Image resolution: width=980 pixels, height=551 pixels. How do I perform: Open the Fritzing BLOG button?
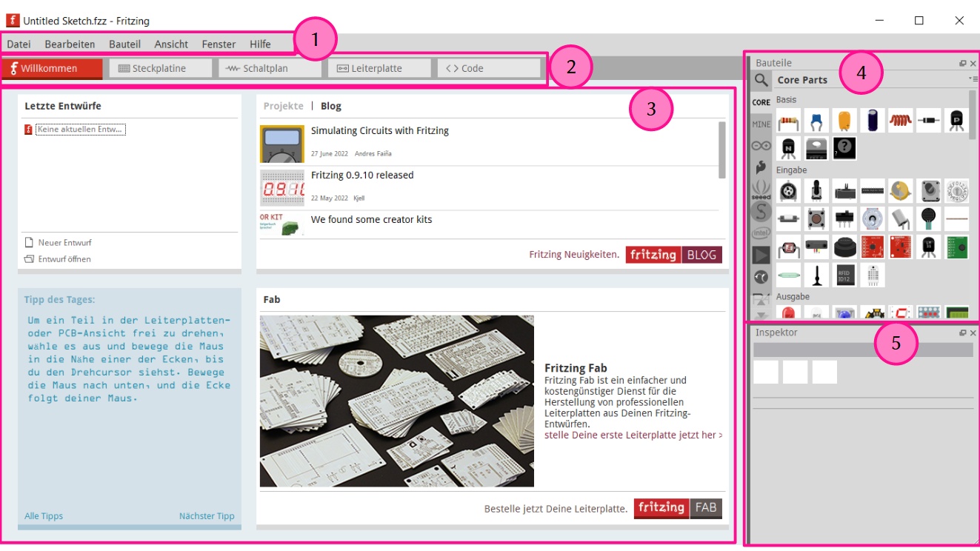coord(674,255)
